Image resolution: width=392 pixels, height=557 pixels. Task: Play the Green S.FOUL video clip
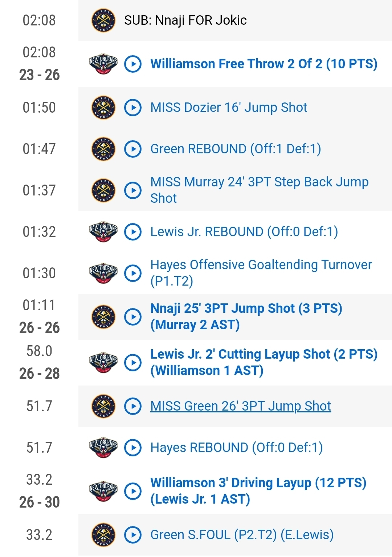pyautogui.click(x=133, y=535)
